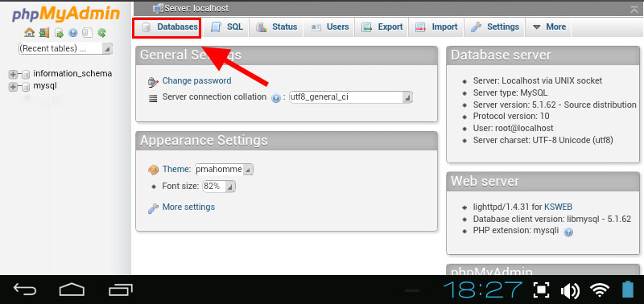Expand the information_schema database tree
Viewport: 644px width, 304px height.
tap(13, 74)
